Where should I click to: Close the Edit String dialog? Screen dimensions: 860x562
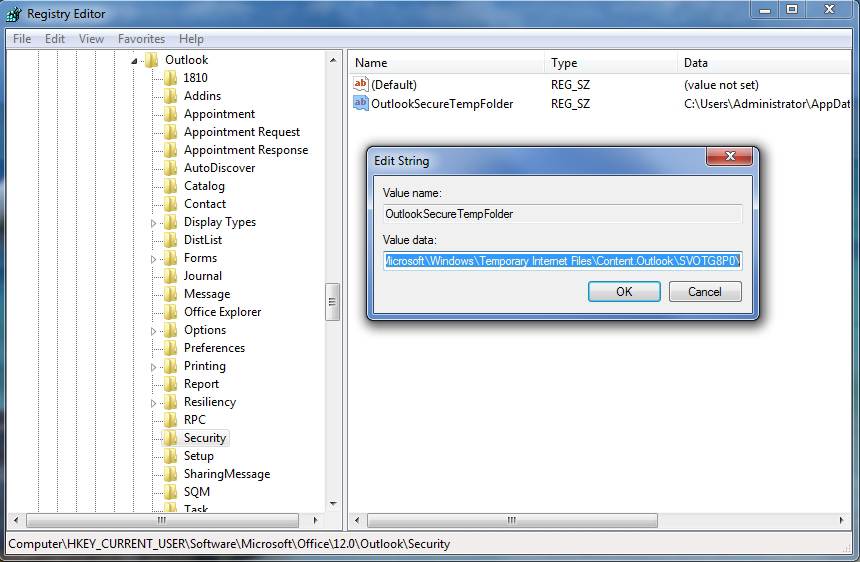pos(728,158)
